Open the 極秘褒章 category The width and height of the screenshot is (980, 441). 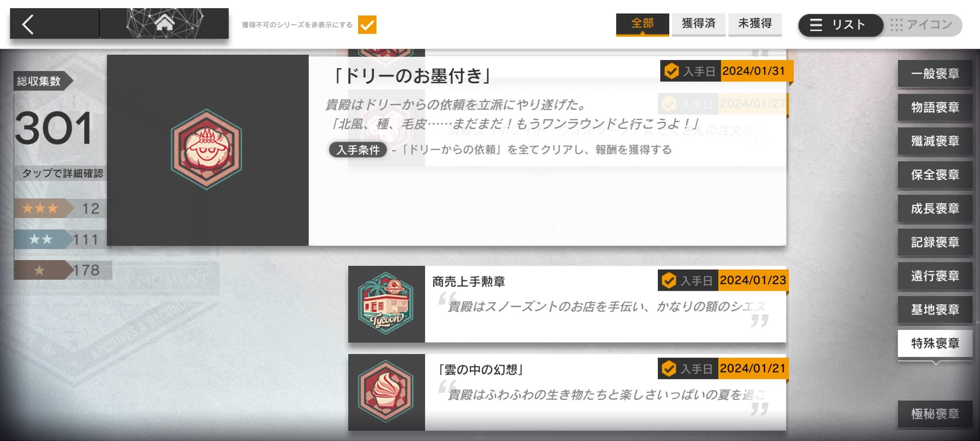click(x=935, y=414)
